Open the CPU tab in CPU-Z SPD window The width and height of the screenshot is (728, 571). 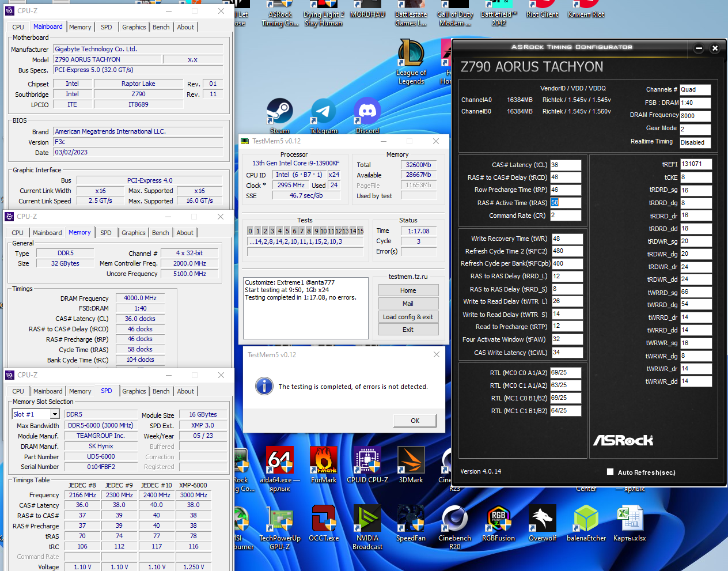point(18,391)
